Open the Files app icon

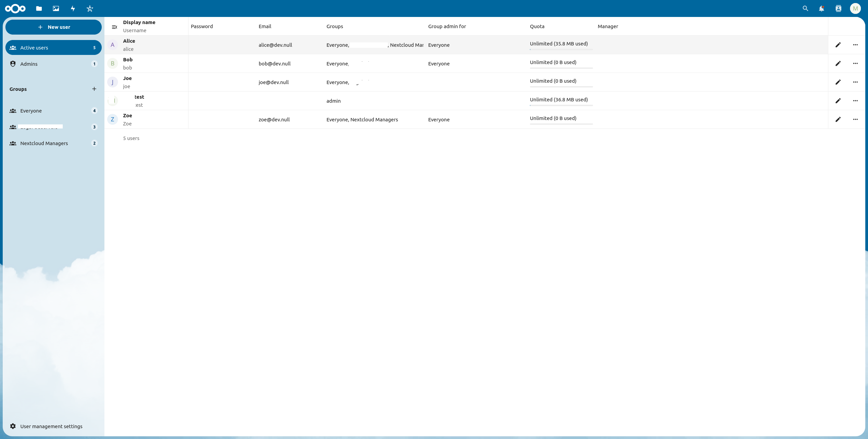click(x=39, y=8)
